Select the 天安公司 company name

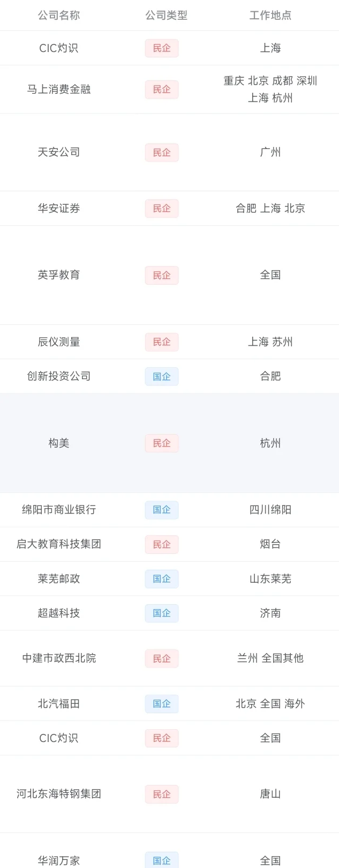59,152
